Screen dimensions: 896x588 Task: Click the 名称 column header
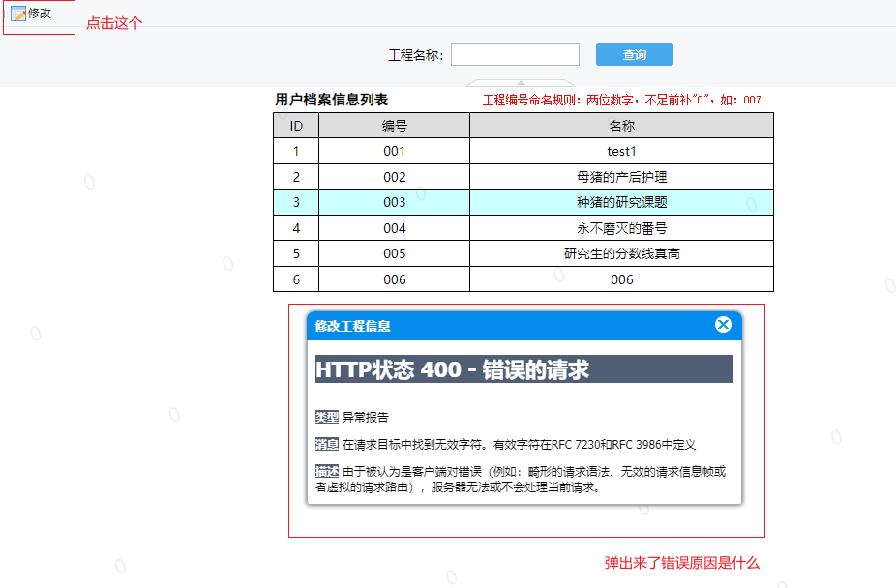point(622,126)
